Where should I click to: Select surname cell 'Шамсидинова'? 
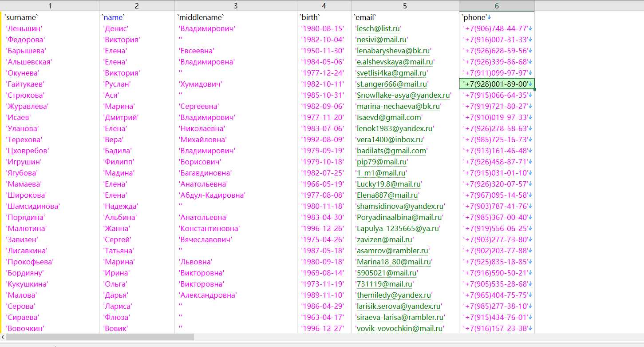(51, 206)
